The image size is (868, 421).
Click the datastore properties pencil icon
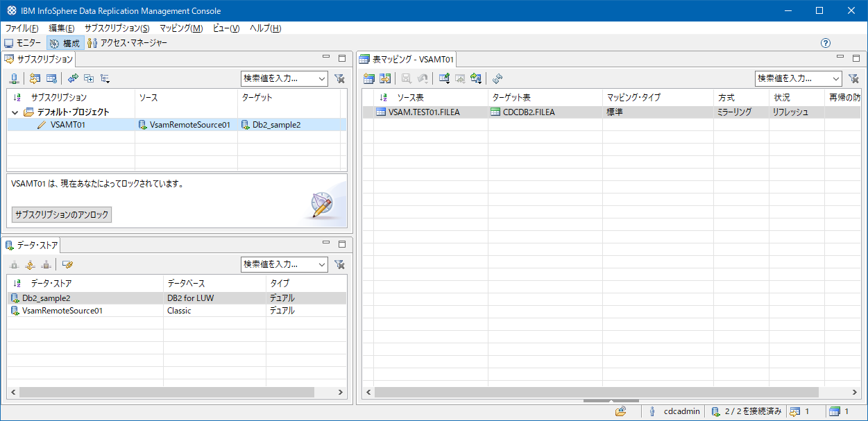click(67, 264)
